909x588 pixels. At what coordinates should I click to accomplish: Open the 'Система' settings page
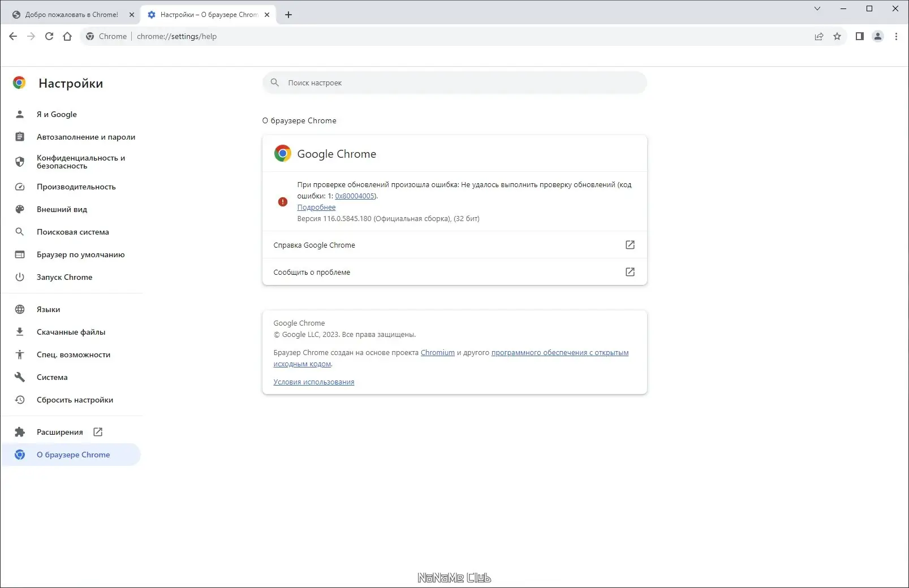point(71,377)
